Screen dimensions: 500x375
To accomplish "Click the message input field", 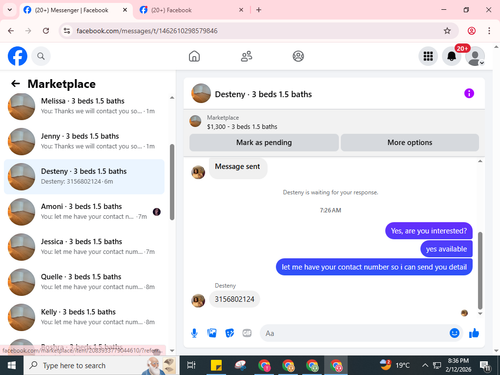I will pyautogui.click(x=355, y=333).
